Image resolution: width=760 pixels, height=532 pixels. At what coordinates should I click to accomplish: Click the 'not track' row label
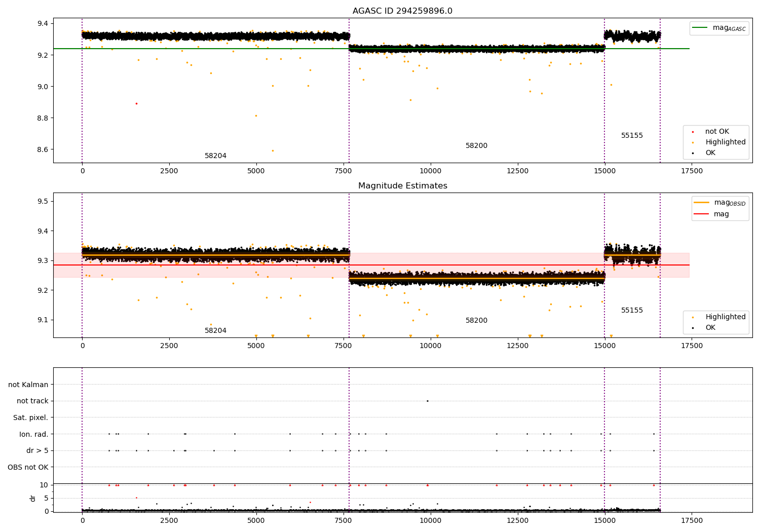pyautogui.click(x=32, y=401)
